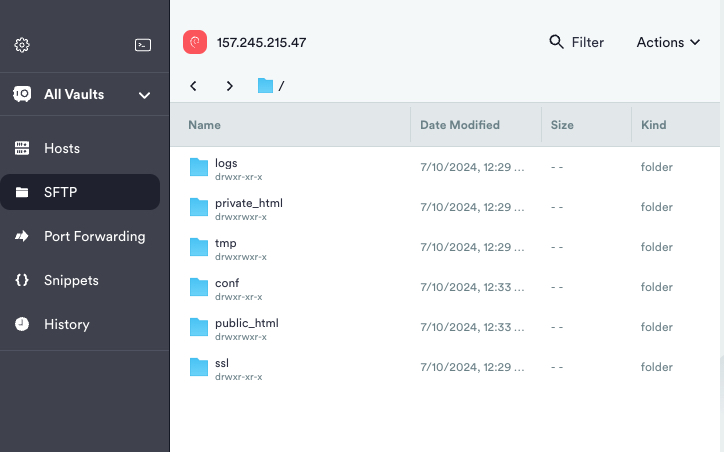Click the All Vaults safe icon
Viewport: 724px width, 452px height.
point(22,94)
